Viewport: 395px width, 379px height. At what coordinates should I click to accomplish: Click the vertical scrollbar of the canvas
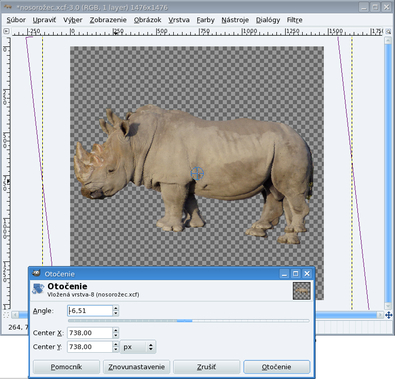[388, 173]
